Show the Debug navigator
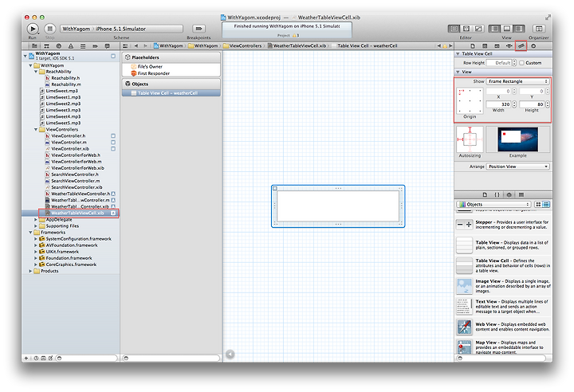Image resolution: width=574 pixels, height=392 pixels. click(83, 46)
